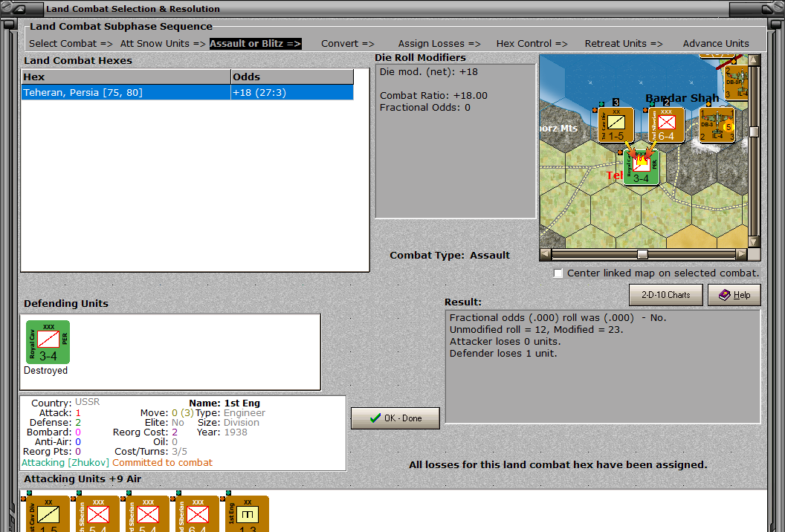The image size is (785, 532).
Task: Click 'Attacking [Zhukov]' status text
Action: [65, 463]
